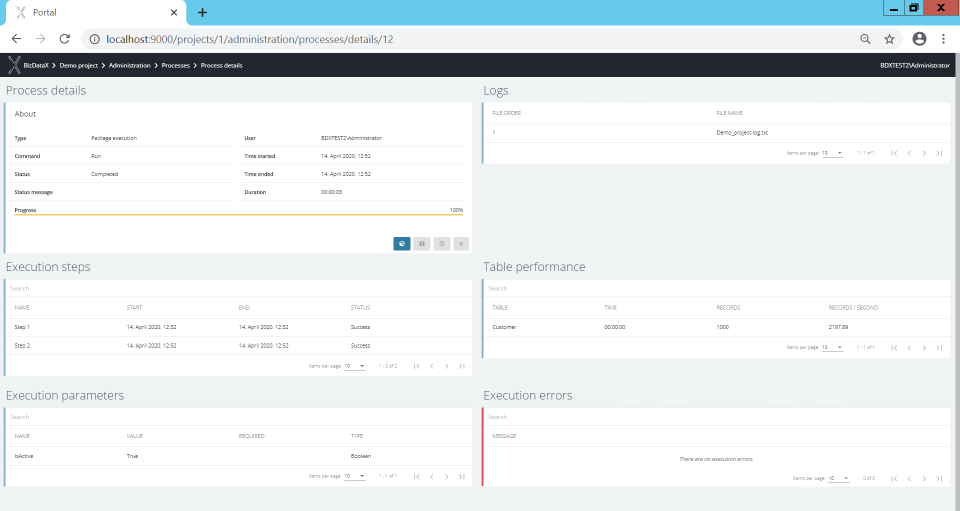This screenshot has width=960, height=511.
Task: Go to next page of Execution parameters
Action: coord(446,476)
